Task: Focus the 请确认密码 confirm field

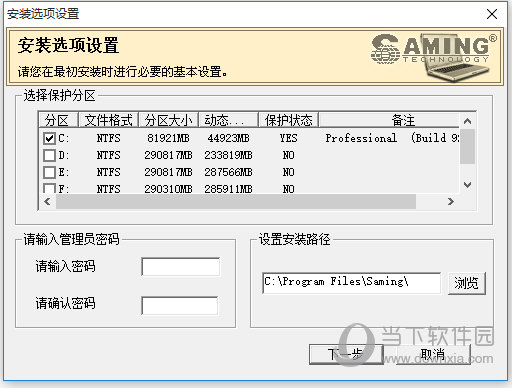Action: [180, 305]
